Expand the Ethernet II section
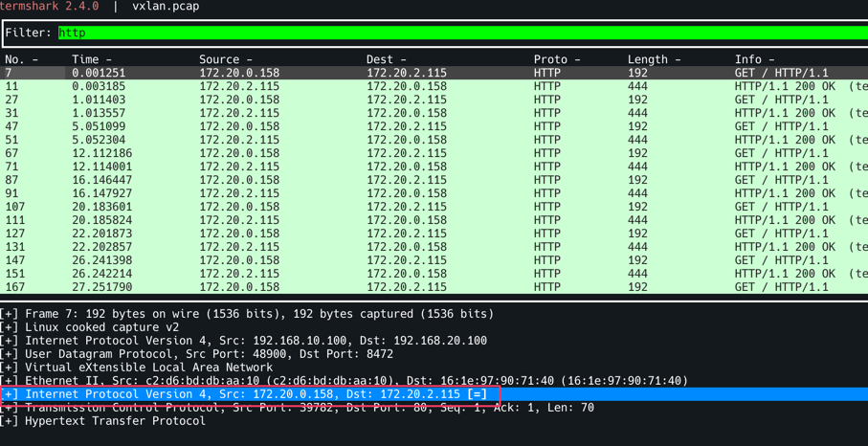Screen dimensions: 868x446 [x=10, y=381]
